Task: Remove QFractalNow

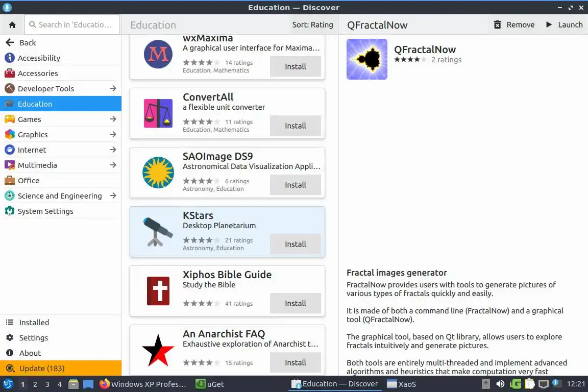Action: [514, 25]
